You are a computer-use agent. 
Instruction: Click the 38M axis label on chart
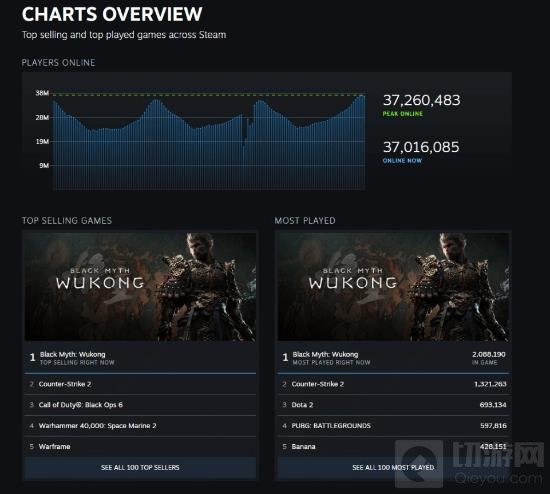(x=42, y=93)
